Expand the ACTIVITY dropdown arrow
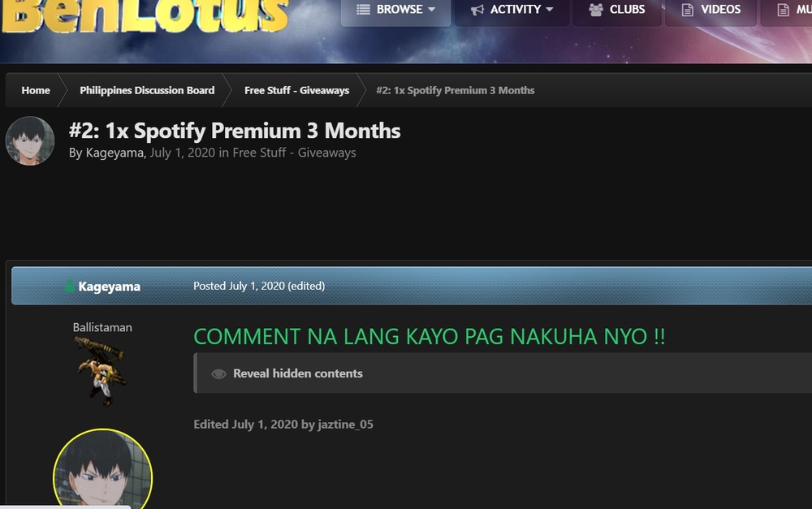The height and width of the screenshot is (509, 812). click(x=550, y=10)
